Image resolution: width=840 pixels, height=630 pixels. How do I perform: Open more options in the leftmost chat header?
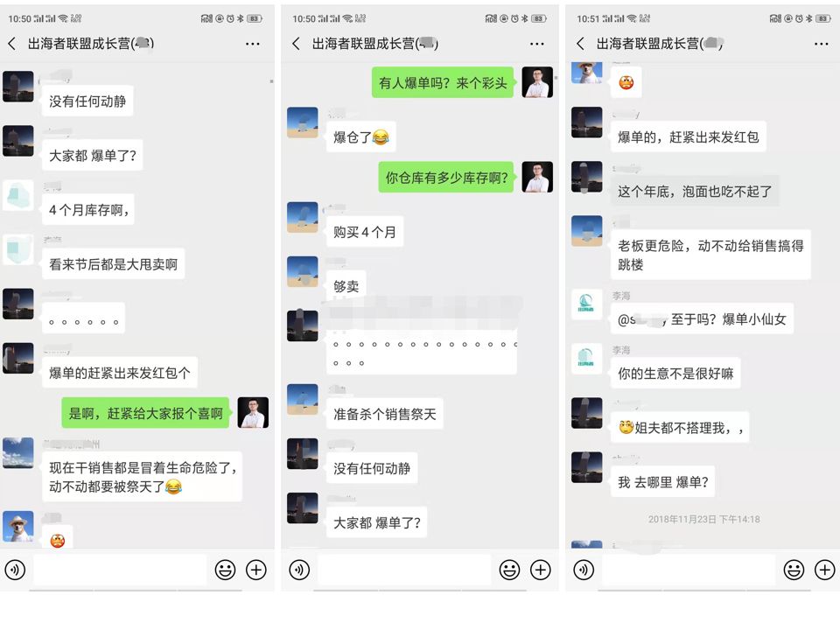tap(252, 44)
